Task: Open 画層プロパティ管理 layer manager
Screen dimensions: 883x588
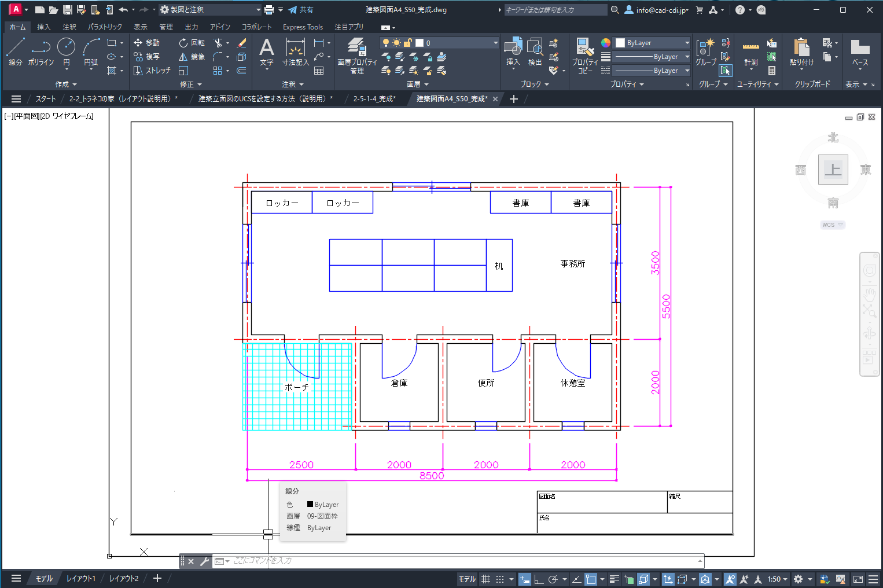Action: 357,56
